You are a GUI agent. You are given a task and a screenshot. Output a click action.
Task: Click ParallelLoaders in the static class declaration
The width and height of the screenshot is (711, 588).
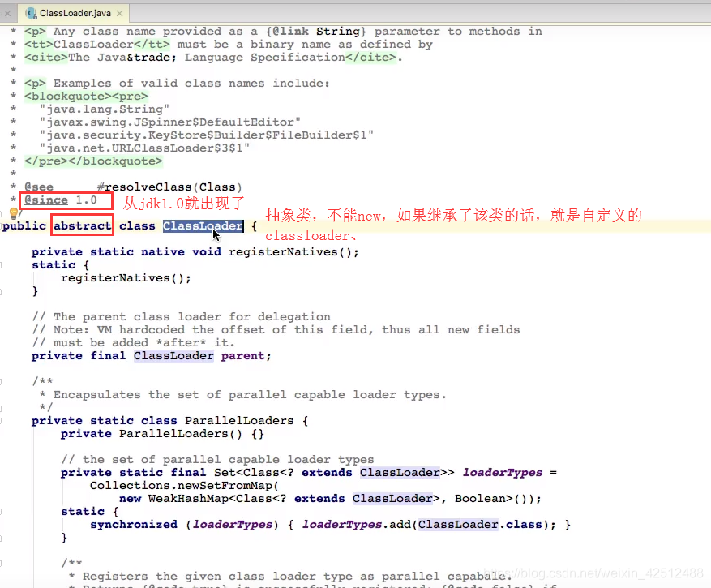click(239, 421)
